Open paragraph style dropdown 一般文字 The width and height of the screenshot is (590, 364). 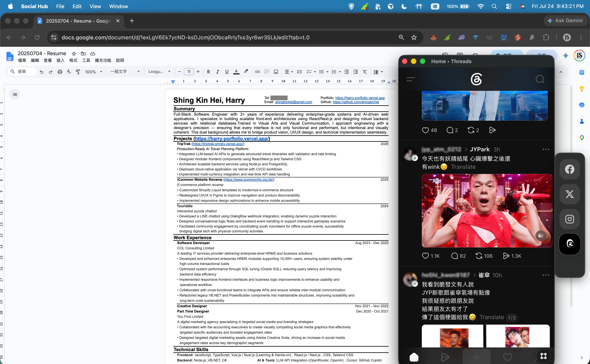pyautogui.click(x=125, y=72)
